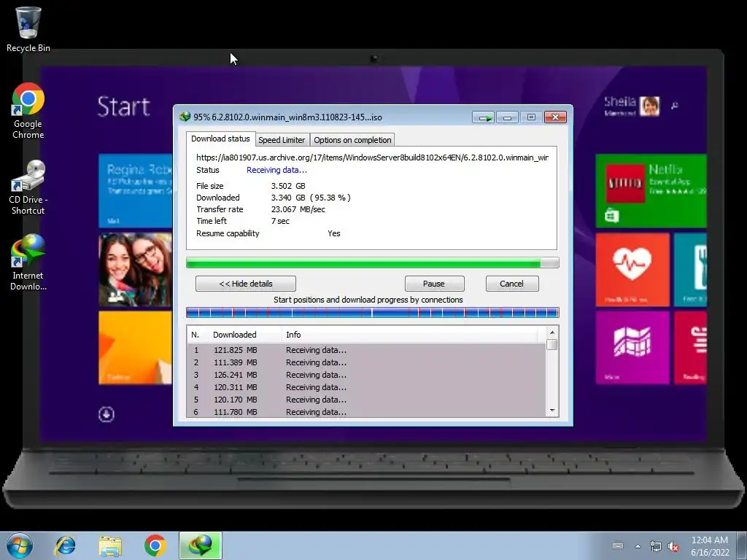Screen dimensions: 747x560
Task: Click the green download progress bar
Action: pos(373,262)
